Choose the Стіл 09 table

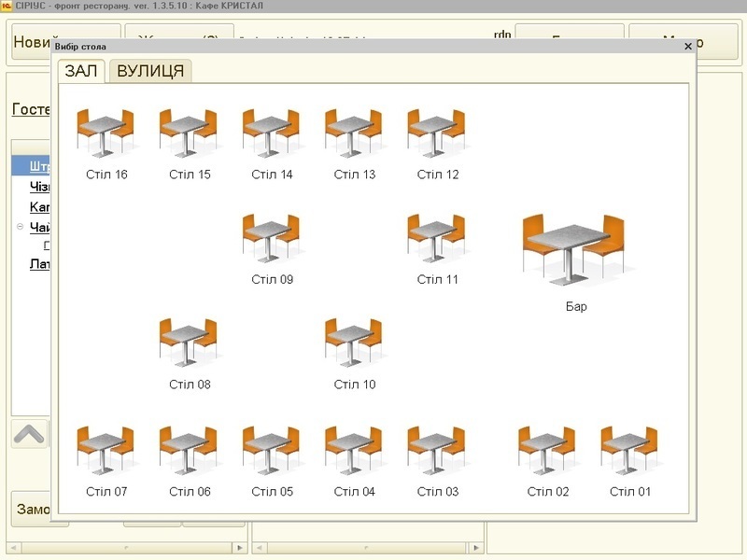(272, 238)
